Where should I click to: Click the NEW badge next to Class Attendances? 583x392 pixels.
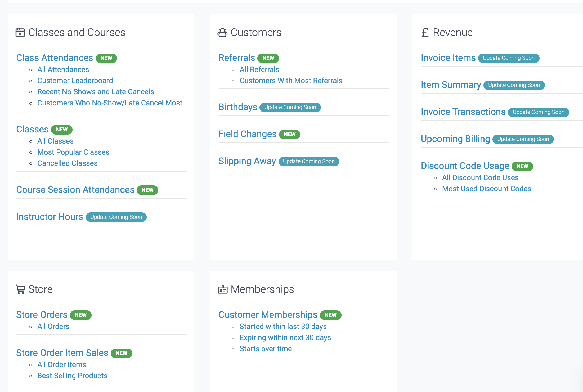click(106, 58)
